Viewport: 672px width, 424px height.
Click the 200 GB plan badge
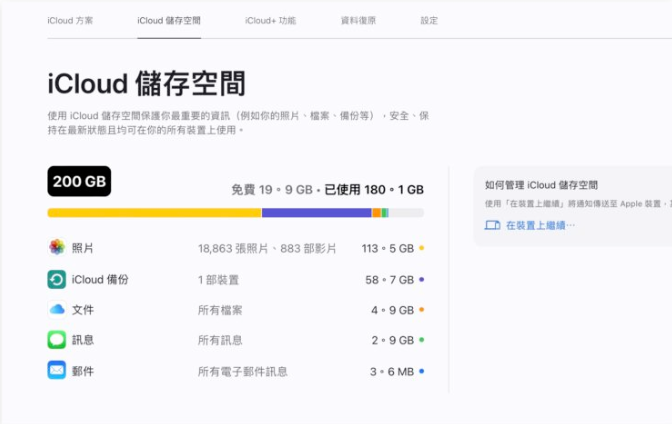click(79, 181)
